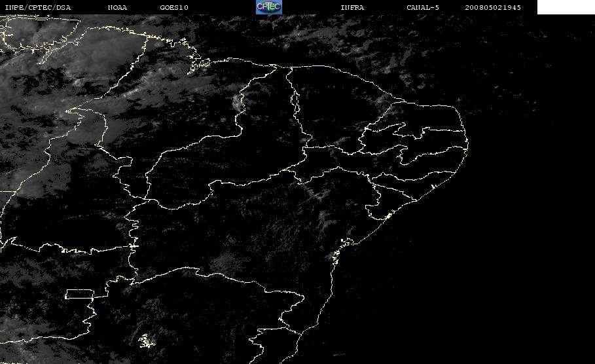Select the 200805021945 timestamp text
The image size is (595, 364).
tap(493, 8)
